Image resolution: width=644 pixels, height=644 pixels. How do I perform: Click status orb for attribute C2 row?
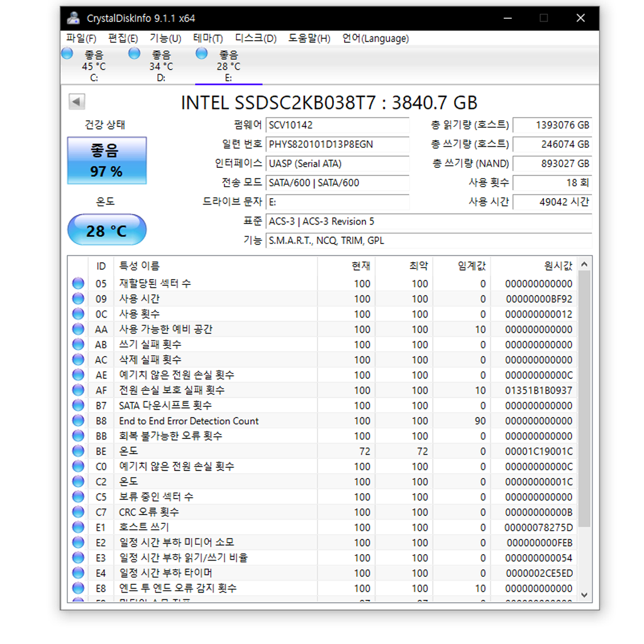click(78, 481)
